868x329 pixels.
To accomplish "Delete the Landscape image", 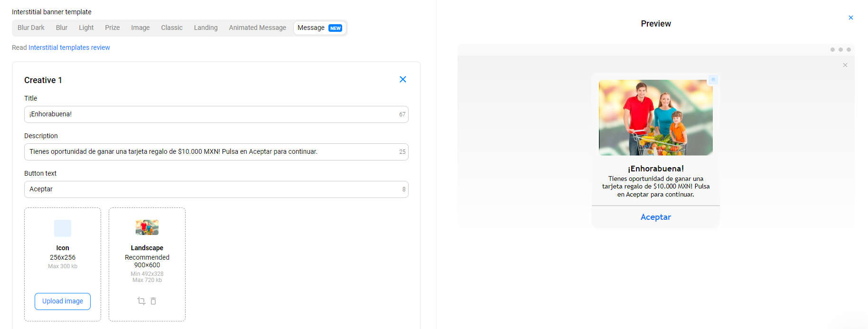I will (x=153, y=301).
